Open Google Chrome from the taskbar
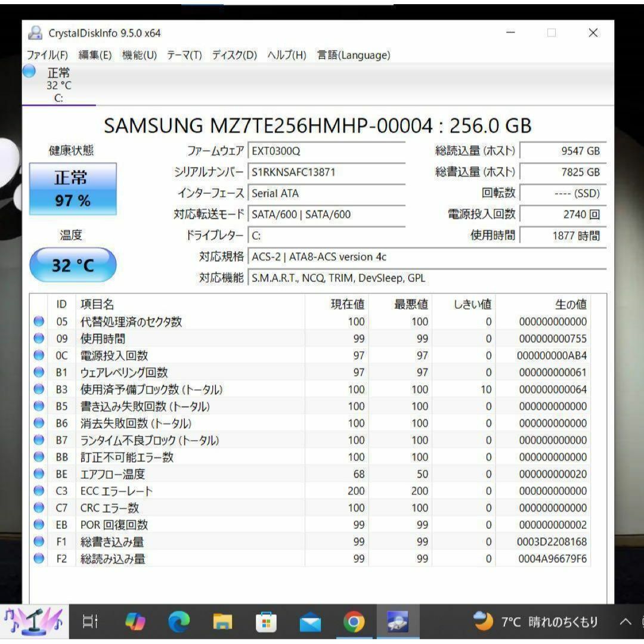The height and width of the screenshot is (644, 644). pyautogui.click(x=354, y=622)
